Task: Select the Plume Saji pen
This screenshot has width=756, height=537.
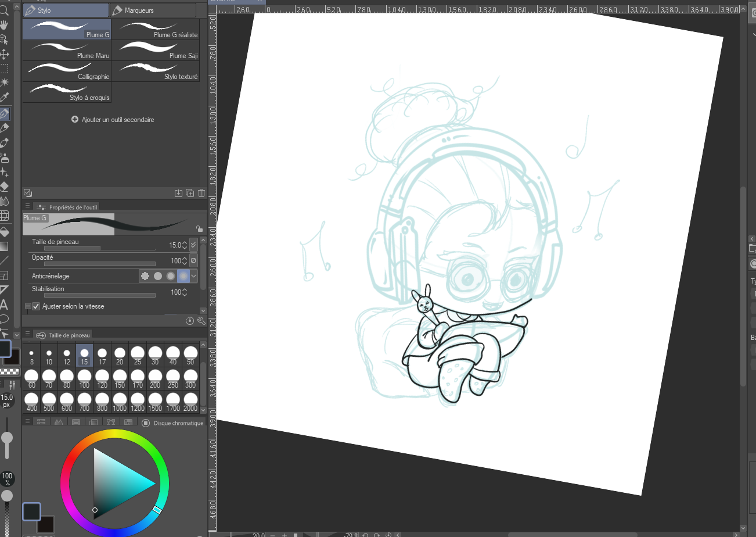Action: point(156,50)
